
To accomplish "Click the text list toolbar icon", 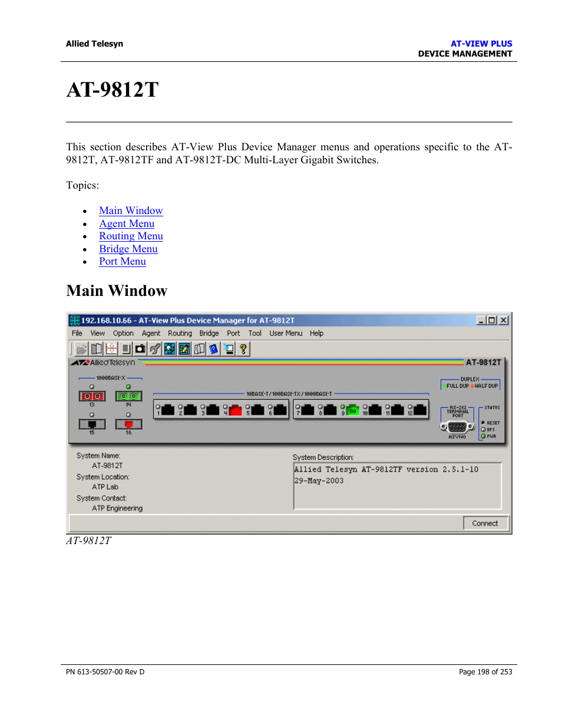I will click(125, 349).
